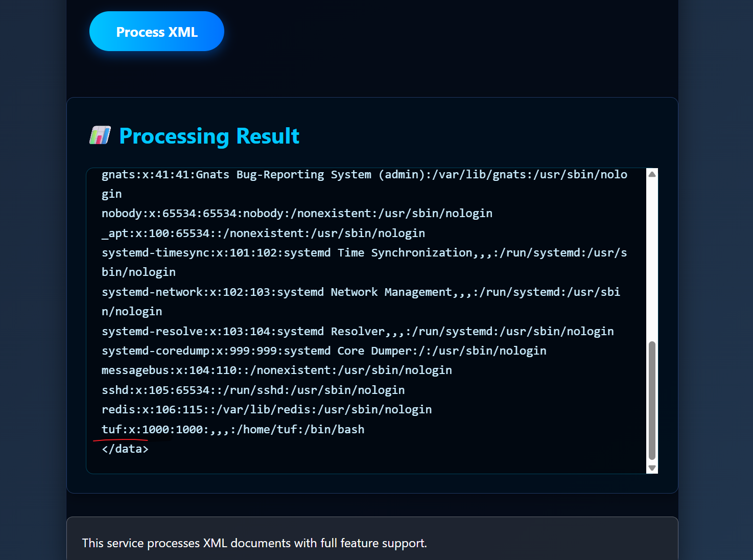
Task: Click the empty scrollbar track above the thumb
Action: point(652,255)
